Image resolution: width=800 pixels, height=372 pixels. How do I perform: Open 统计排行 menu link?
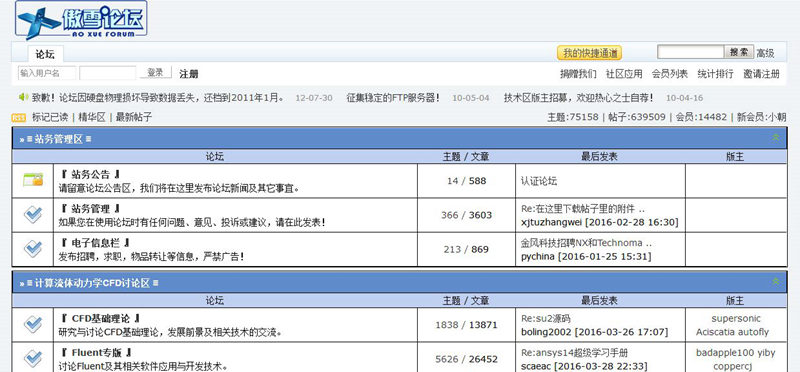click(x=715, y=74)
